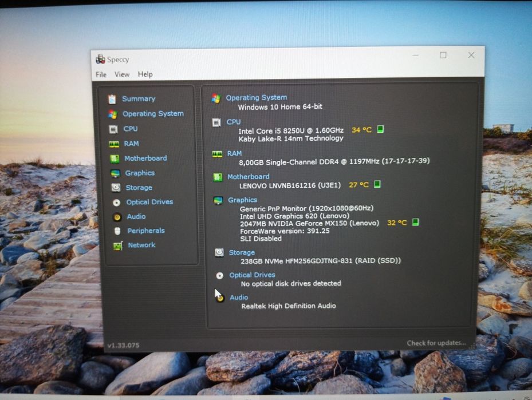Click the Optical Drives disc icon in sidebar

click(x=116, y=203)
